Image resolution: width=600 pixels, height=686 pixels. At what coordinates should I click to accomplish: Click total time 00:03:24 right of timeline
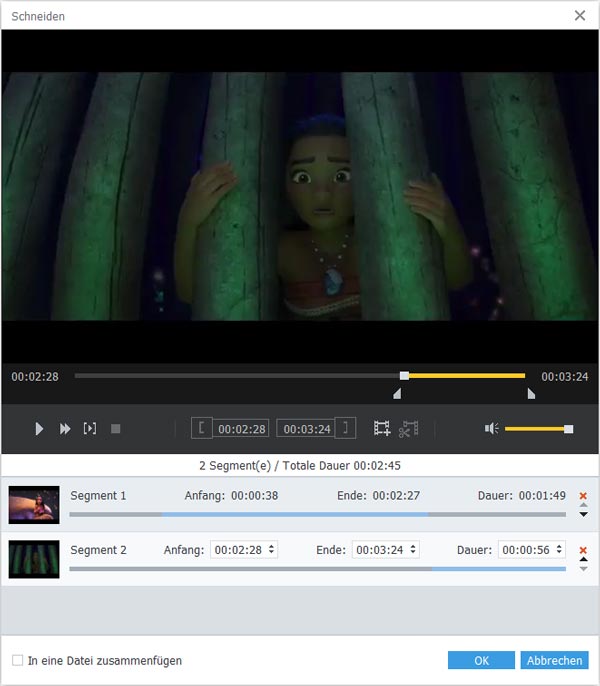[x=565, y=377]
